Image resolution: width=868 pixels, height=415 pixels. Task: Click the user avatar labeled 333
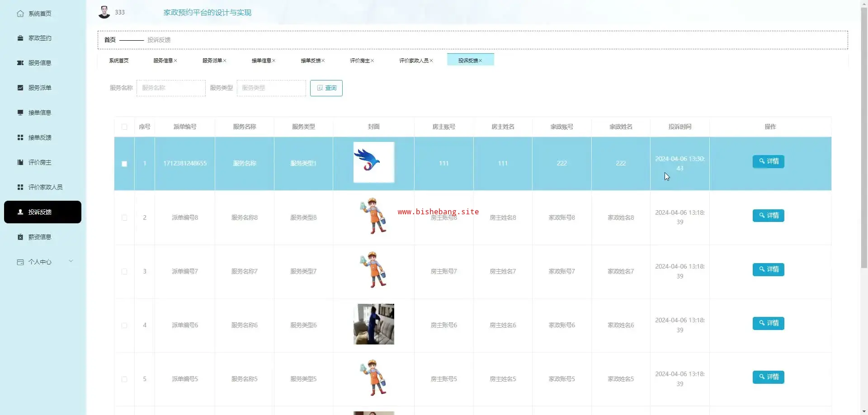pyautogui.click(x=104, y=12)
